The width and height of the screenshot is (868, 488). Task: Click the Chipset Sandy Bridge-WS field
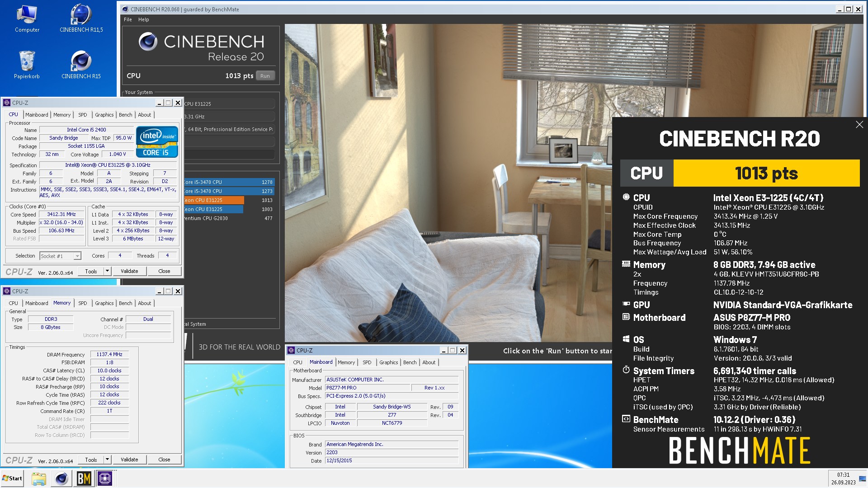(x=392, y=407)
